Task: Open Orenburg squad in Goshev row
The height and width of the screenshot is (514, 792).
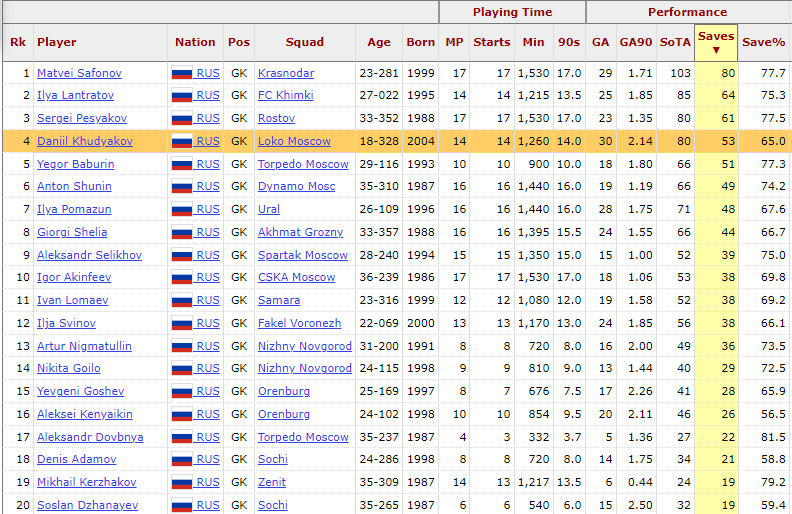Action: tap(284, 391)
